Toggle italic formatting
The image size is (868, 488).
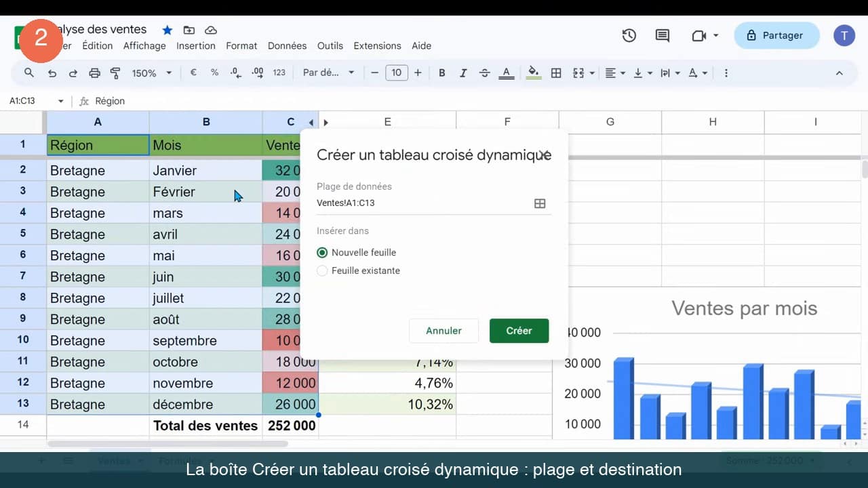pos(463,73)
